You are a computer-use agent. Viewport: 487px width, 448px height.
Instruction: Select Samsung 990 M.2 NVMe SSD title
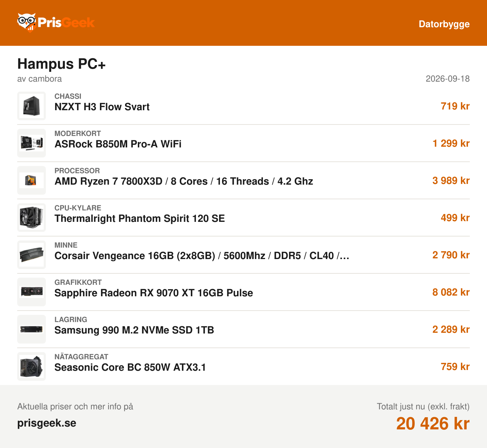click(x=134, y=330)
